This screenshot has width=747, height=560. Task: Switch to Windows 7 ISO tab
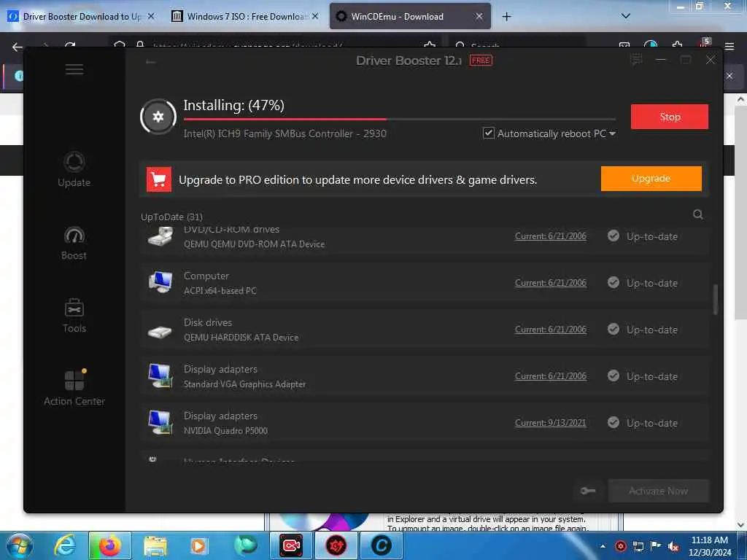click(x=245, y=16)
